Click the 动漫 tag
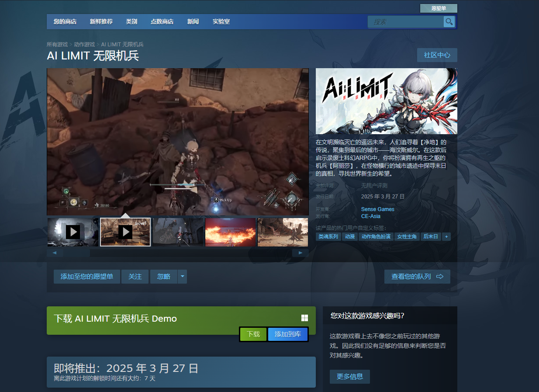The width and height of the screenshot is (539, 392). pos(350,236)
